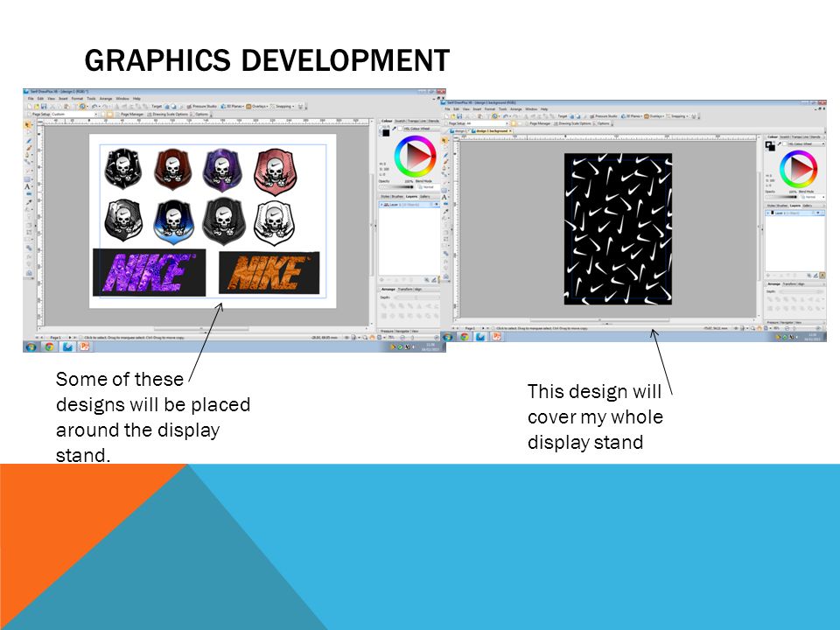Click fill/line colour swatch in right DrawPlus window
This screenshot has height=630, width=840.
770,146
